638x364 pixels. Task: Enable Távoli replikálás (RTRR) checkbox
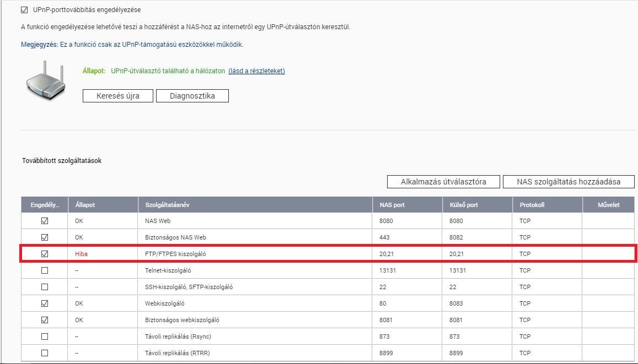pyautogui.click(x=45, y=353)
